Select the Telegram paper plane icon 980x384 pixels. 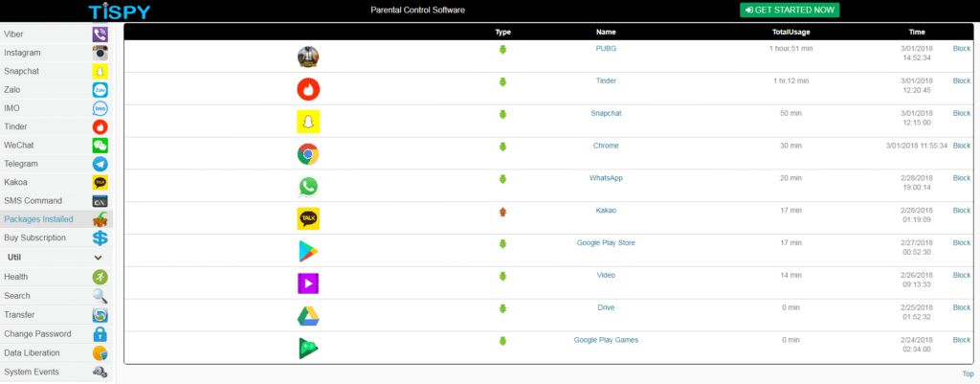pyautogui.click(x=100, y=164)
